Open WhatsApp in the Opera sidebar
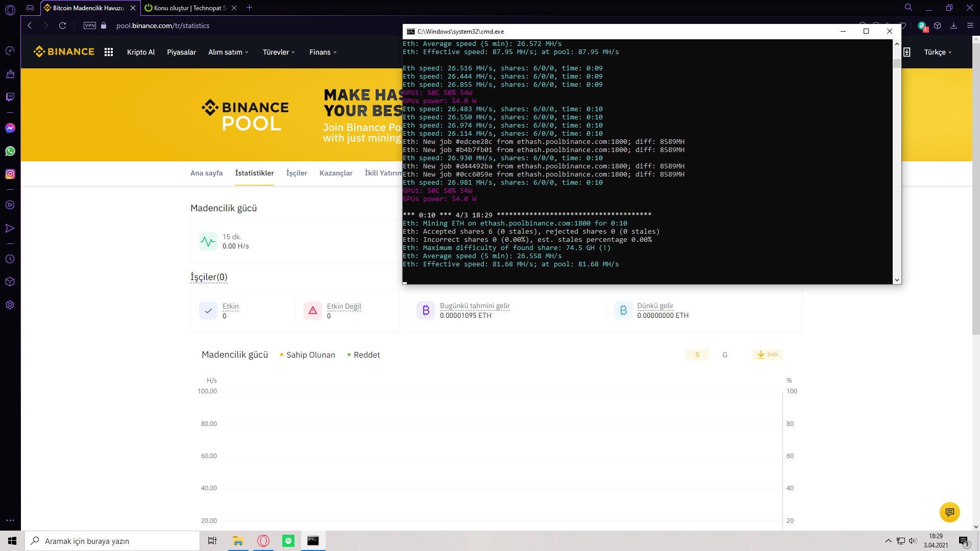The width and height of the screenshot is (980, 551). coord(10,151)
